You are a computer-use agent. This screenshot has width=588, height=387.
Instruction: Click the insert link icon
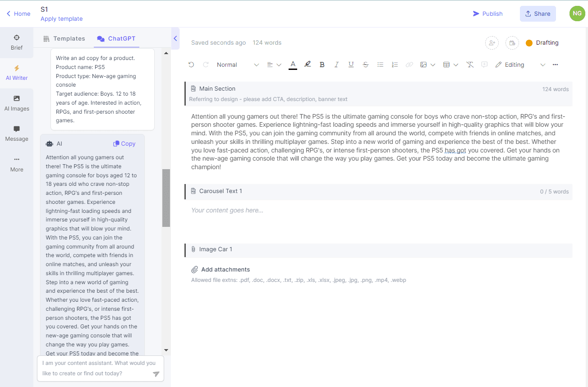[409, 64]
